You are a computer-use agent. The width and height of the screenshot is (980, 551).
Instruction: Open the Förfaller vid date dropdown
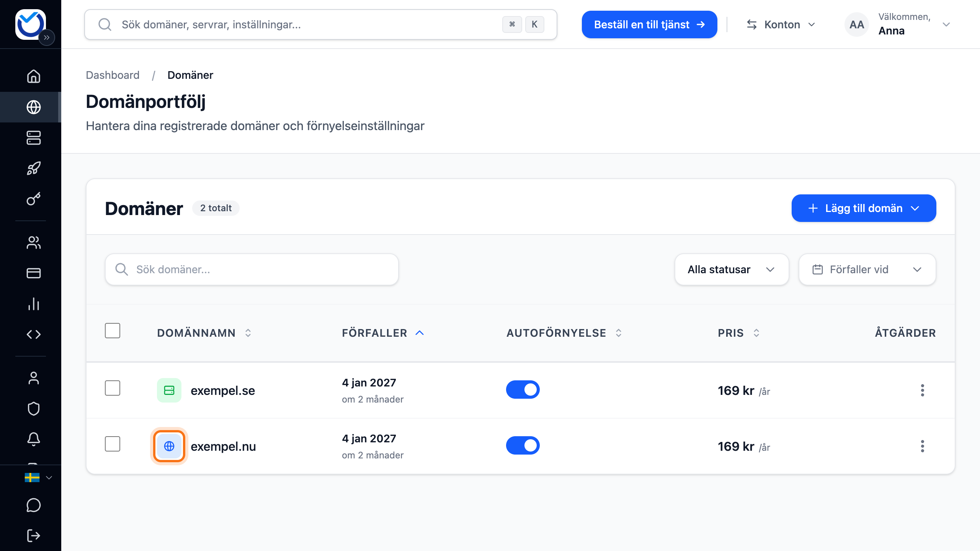click(x=867, y=269)
